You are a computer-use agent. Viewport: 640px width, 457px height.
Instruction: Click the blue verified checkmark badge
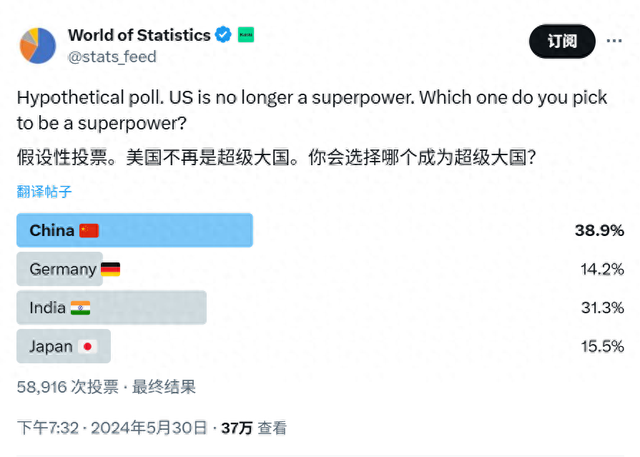[223, 35]
